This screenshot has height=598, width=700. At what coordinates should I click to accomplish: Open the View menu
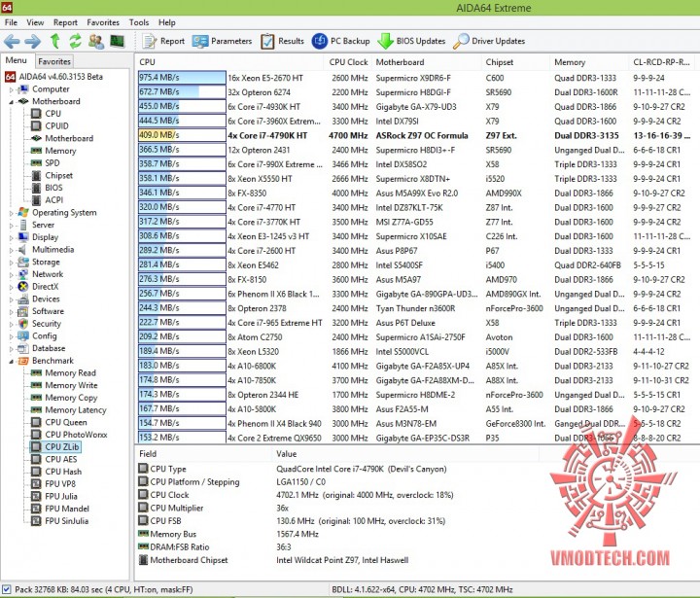click(35, 22)
